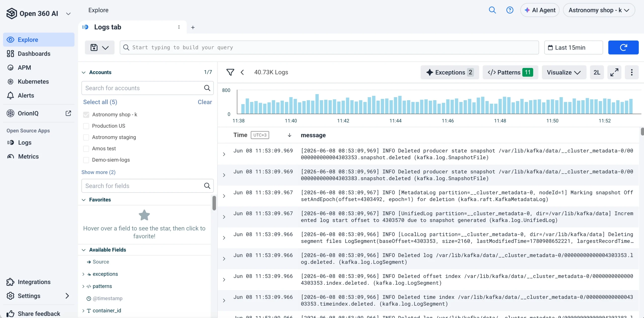
Task: Toggle the Astronomy shop - k checkbox
Action: (86, 115)
